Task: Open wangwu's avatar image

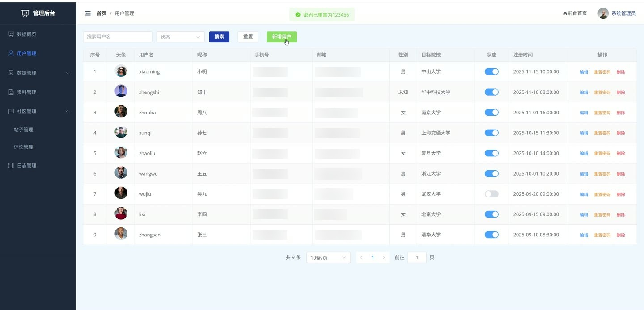Action: (121, 173)
